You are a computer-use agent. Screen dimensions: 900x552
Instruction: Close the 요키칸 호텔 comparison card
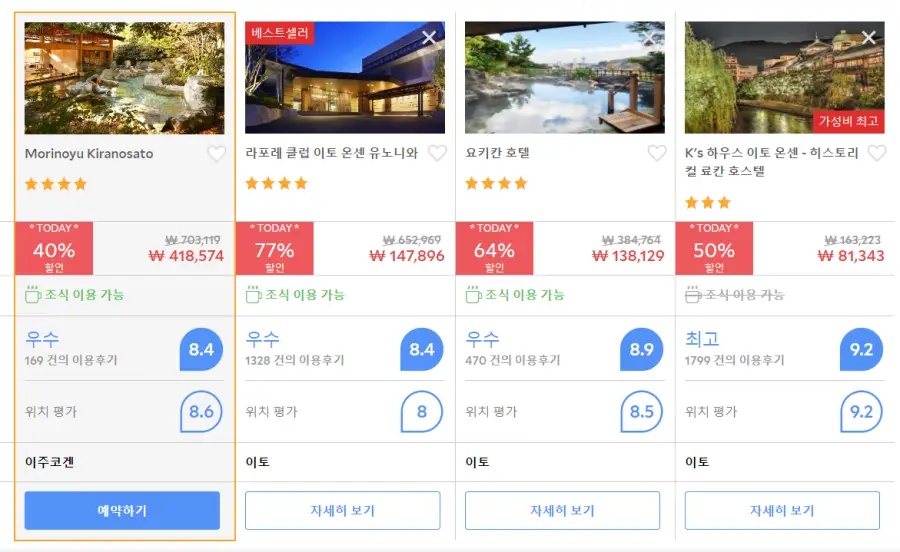click(649, 38)
